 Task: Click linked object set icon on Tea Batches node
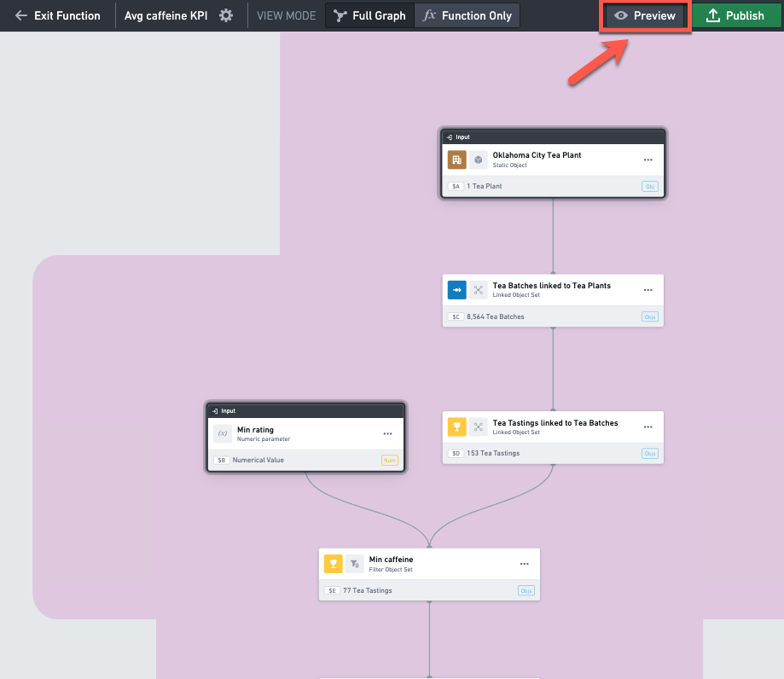(x=479, y=290)
